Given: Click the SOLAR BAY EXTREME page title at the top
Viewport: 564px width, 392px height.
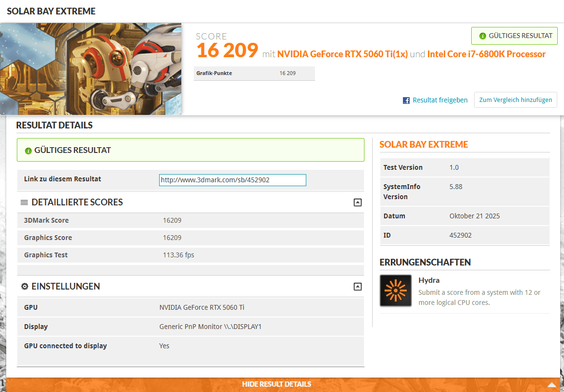Looking at the screenshot, I should tap(51, 11).
